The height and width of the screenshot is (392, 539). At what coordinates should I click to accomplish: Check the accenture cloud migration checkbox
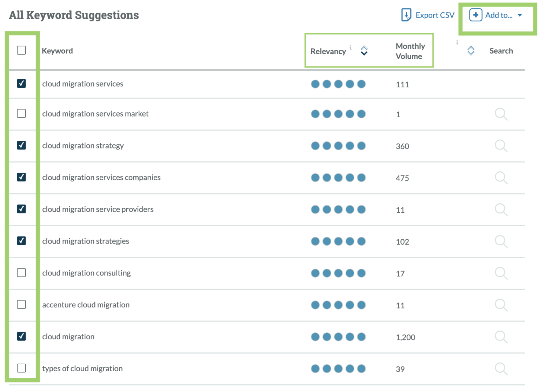[x=21, y=304]
